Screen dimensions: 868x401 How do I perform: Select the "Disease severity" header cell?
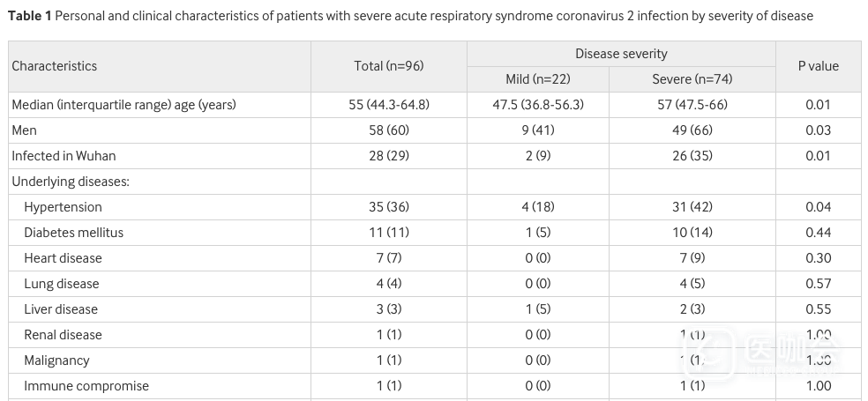[621, 54]
